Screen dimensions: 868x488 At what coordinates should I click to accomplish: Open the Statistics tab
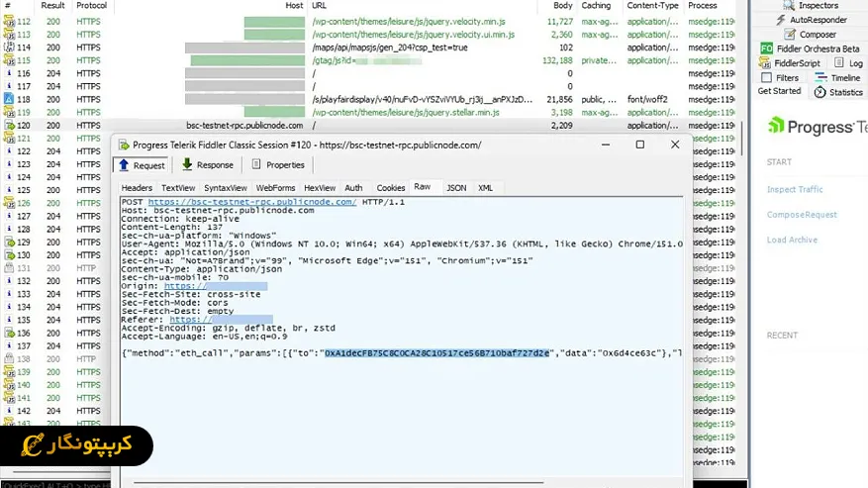838,92
